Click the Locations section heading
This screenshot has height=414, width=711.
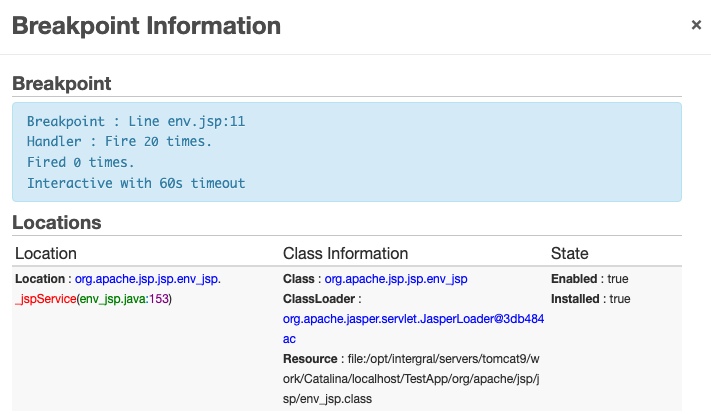[x=57, y=223]
